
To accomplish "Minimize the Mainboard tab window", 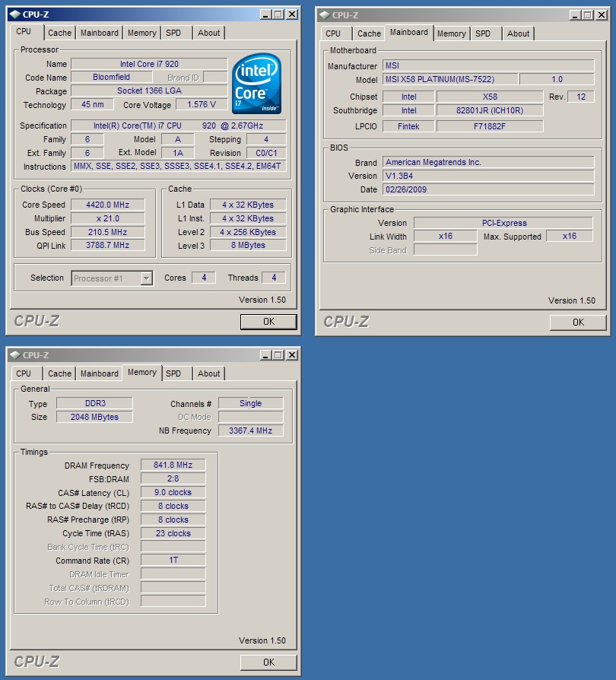I will [575, 15].
